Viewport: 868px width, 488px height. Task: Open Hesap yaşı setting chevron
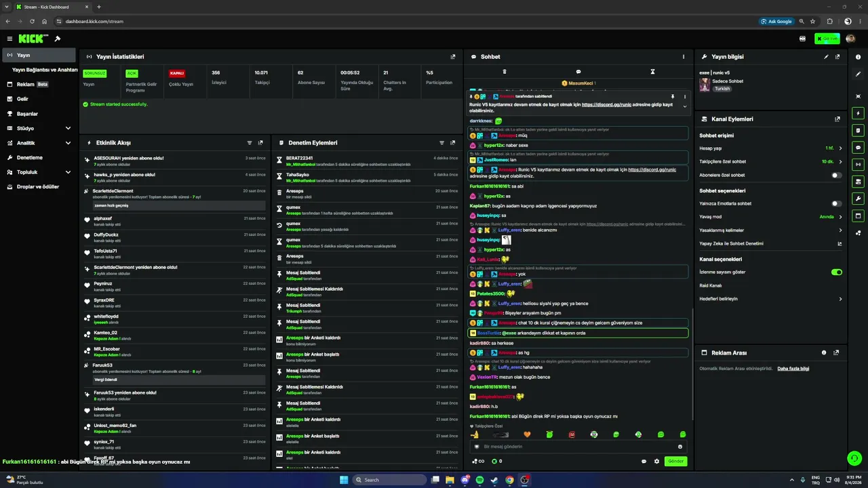(x=840, y=148)
